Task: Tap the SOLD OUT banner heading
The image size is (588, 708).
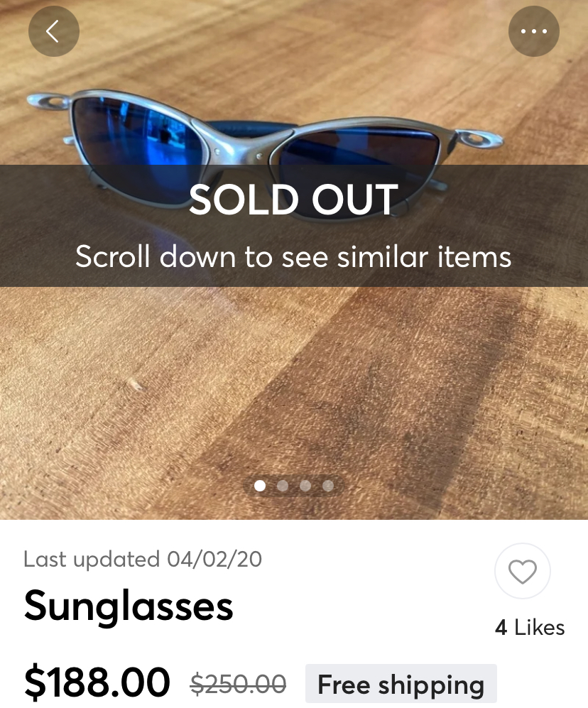Action: coord(293,200)
